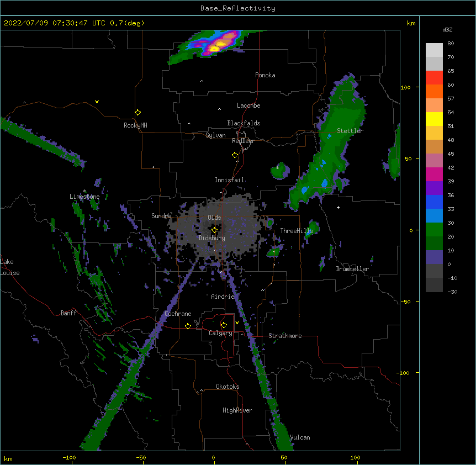Click the 2022/07/09 07:30:47 UTC timestamp
The height and width of the screenshot is (465, 476).
pyautogui.click(x=74, y=23)
